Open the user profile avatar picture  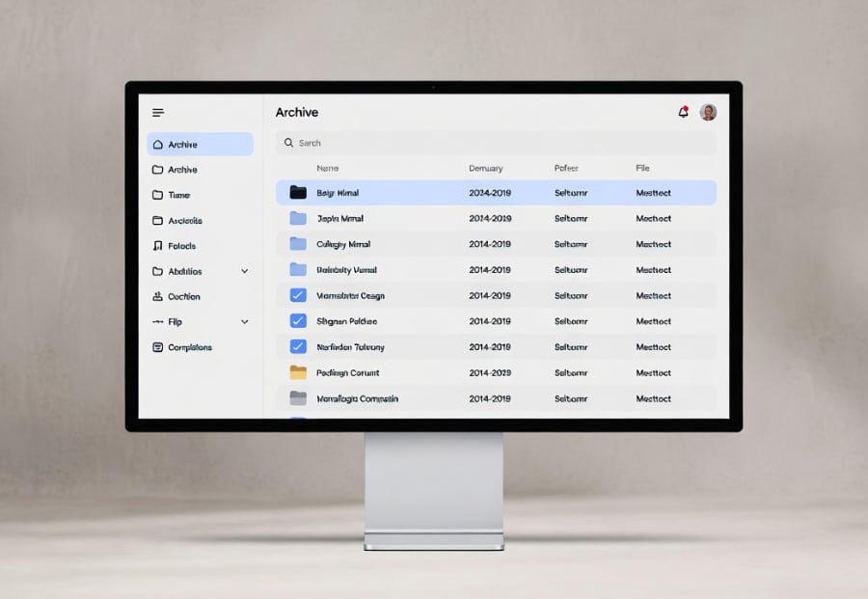point(708,112)
